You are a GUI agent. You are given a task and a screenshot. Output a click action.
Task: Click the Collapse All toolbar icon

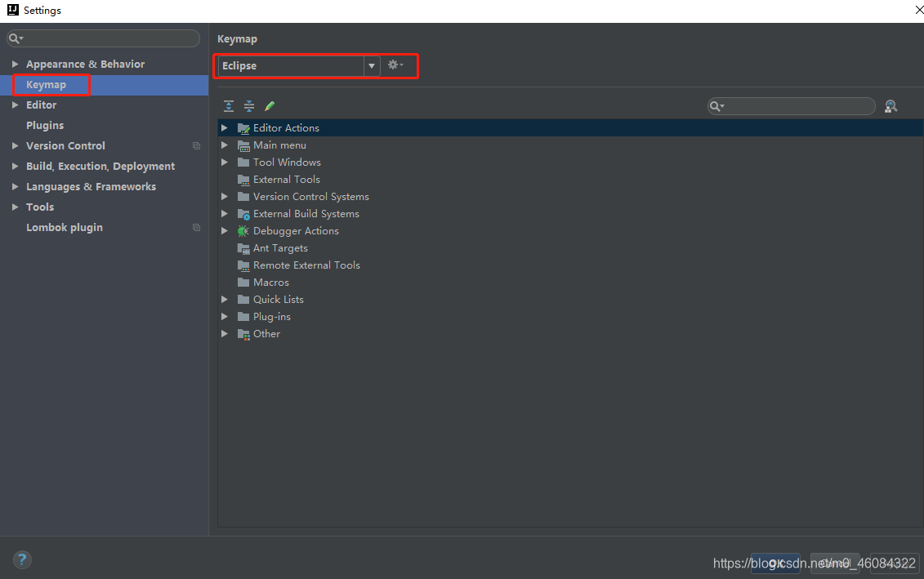click(249, 106)
